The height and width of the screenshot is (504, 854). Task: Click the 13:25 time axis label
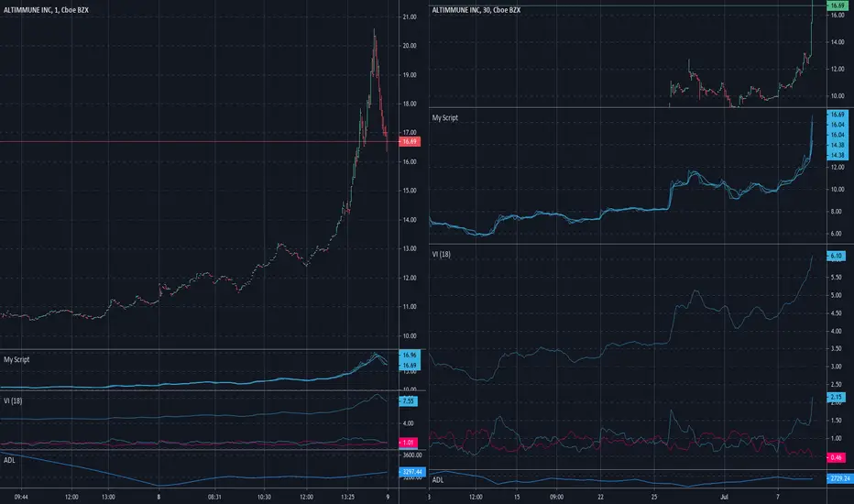[x=348, y=497]
